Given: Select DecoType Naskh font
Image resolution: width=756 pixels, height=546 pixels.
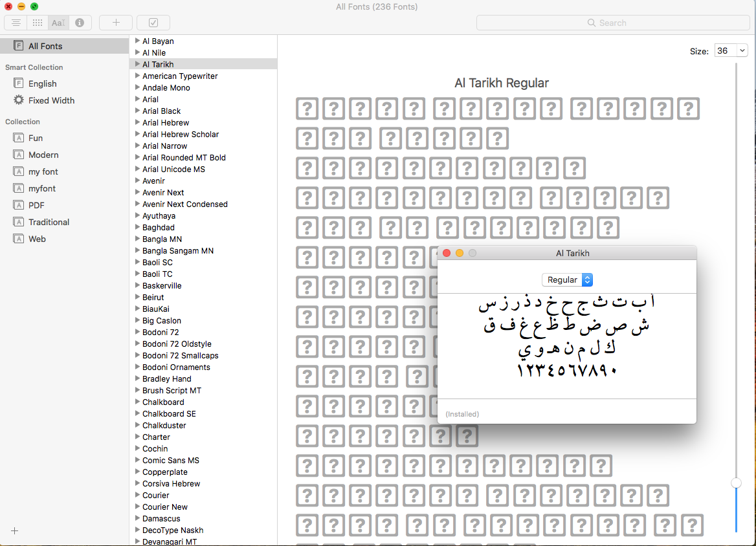Looking at the screenshot, I should pyautogui.click(x=173, y=530).
